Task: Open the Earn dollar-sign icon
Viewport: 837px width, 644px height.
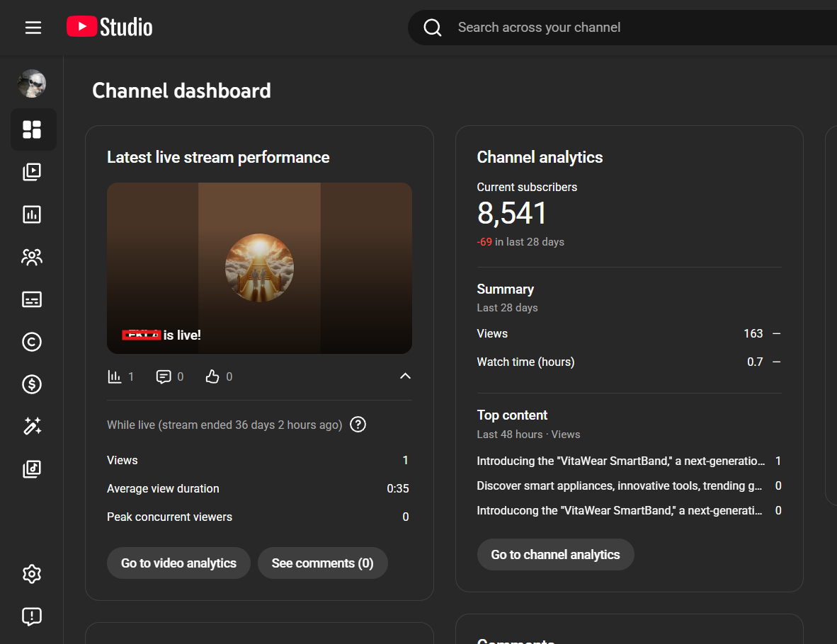Action: pyautogui.click(x=32, y=384)
